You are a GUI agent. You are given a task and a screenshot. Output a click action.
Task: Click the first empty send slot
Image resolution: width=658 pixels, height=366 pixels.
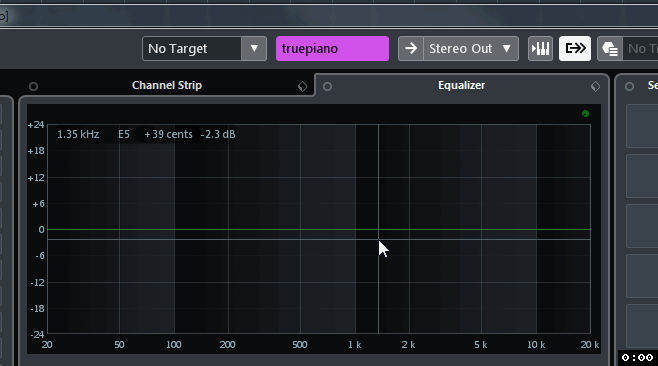tap(642, 126)
